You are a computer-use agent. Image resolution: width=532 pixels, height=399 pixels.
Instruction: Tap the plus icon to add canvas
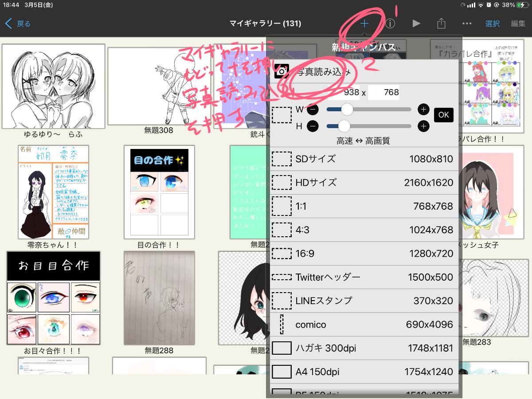pos(364,23)
